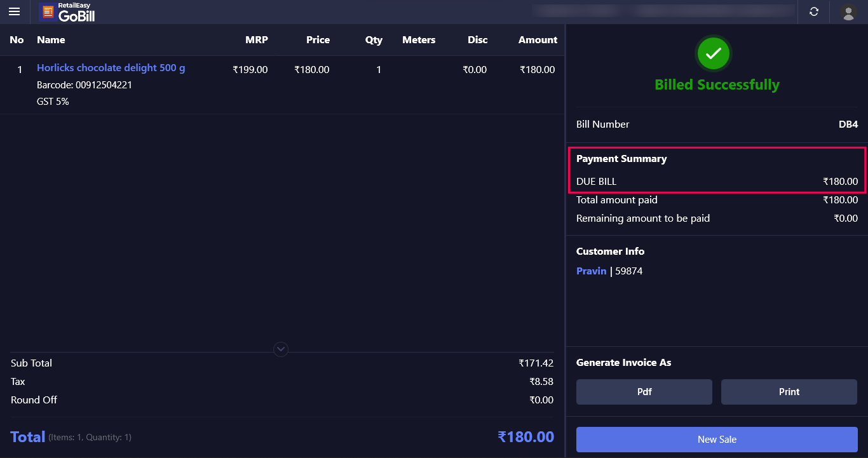Start a New Sale
The image size is (868, 458).
click(x=717, y=440)
